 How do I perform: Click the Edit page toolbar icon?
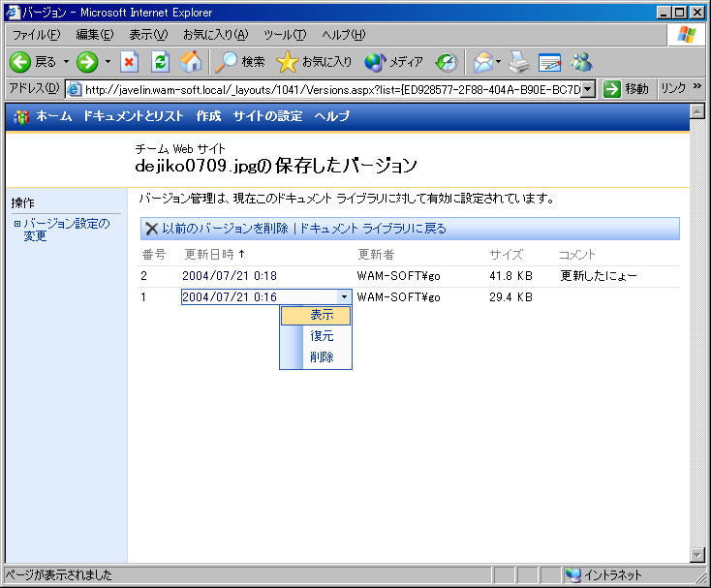549,62
